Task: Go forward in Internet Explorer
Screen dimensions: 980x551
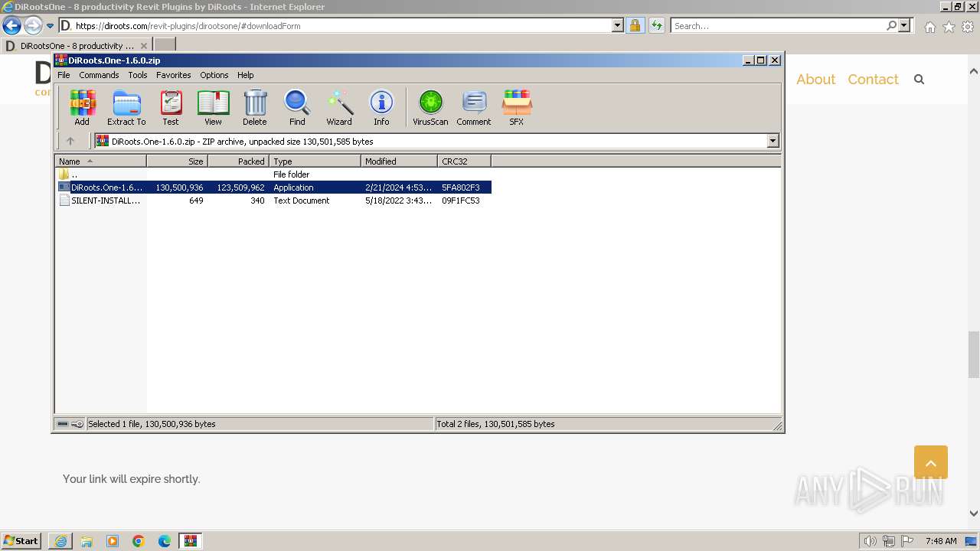Action: click(x=33, y=25)
